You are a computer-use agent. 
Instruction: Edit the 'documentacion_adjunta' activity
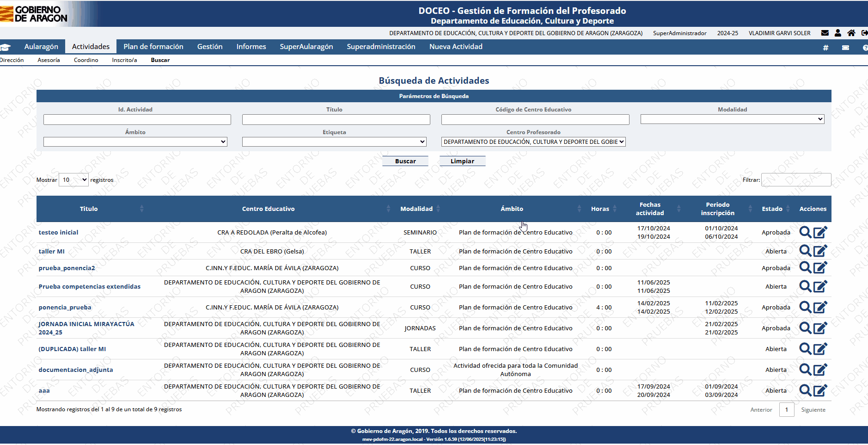820,370
